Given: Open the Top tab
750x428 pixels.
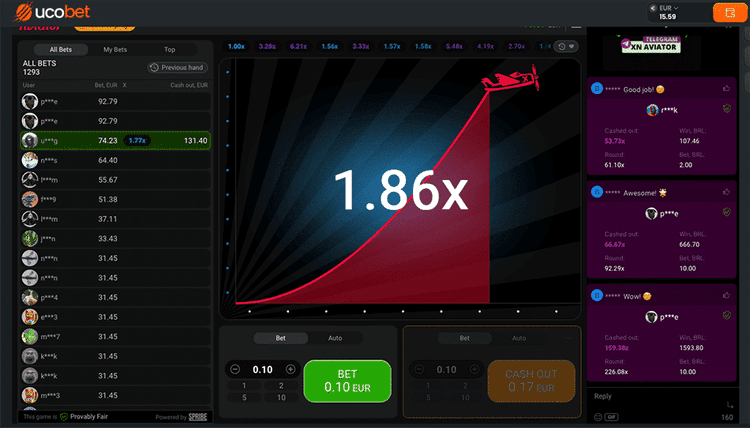Looking at the screenshot, I should (x=169, y=50).
